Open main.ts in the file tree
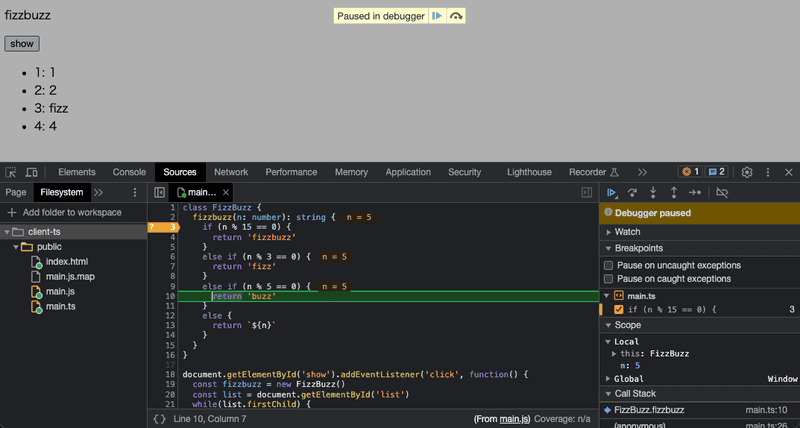Viewport: 800px width, 428px height. [x=61, y=306]
